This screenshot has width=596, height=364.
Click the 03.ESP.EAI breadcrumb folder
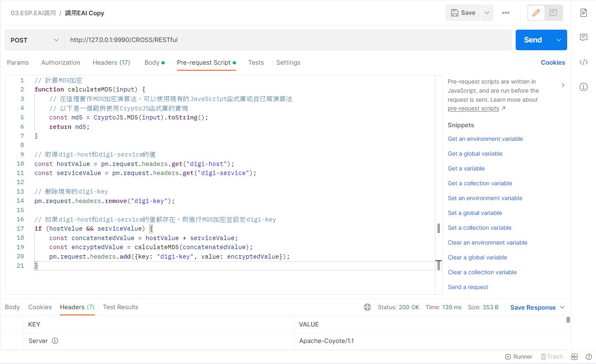tap(33, 13)
